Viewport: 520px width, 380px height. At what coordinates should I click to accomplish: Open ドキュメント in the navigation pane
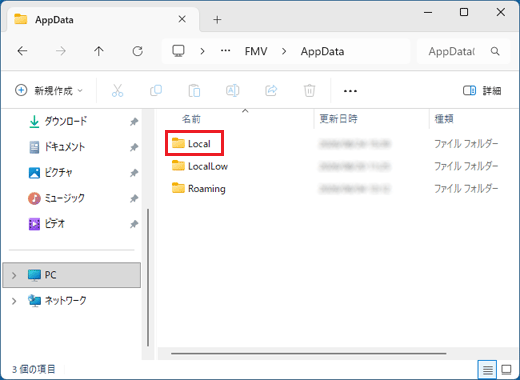coord(64,147)
